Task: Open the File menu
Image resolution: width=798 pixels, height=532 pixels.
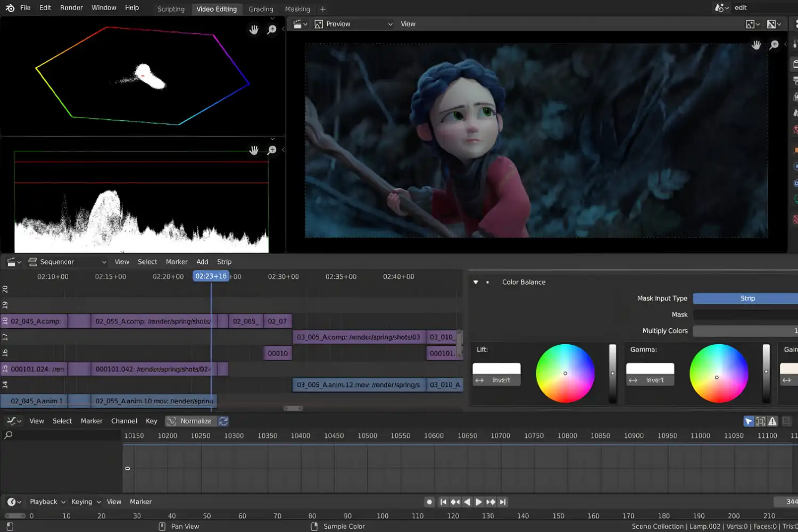Action: pyautogui.click(x=25, y=8)
